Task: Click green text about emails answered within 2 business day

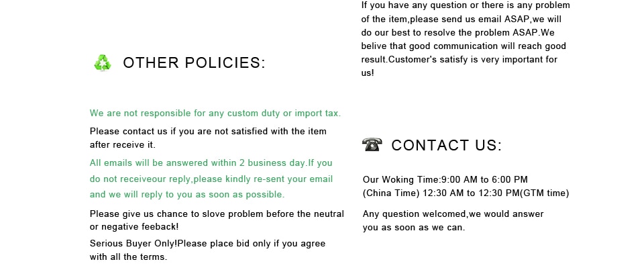Action: click(x=211, y=163)
